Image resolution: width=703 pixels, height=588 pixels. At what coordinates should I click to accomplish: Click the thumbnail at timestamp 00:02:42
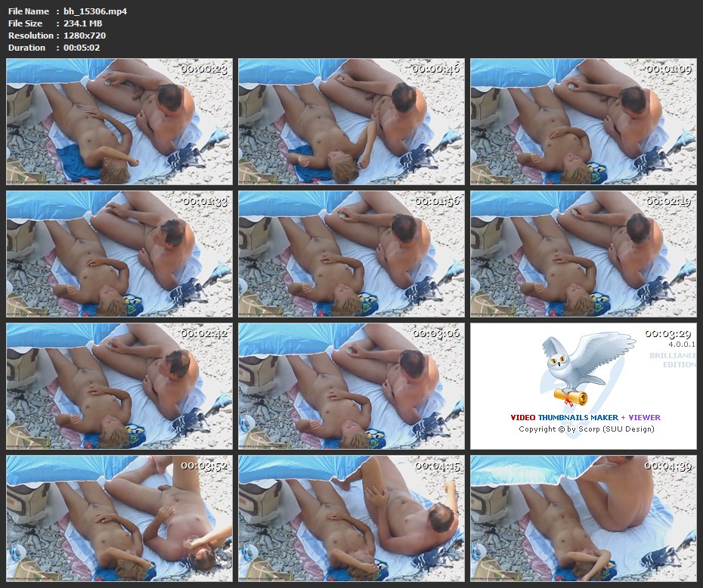(x=119, y=386)
